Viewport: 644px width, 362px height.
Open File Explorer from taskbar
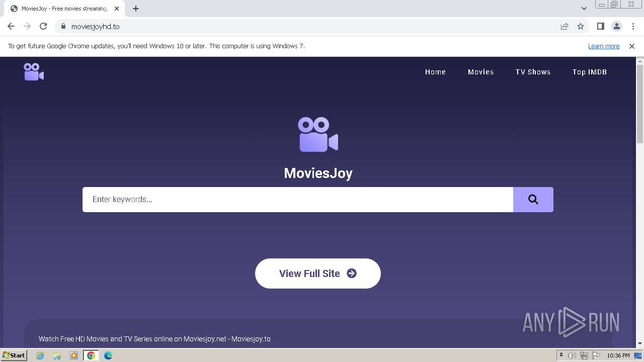(57, 355)
